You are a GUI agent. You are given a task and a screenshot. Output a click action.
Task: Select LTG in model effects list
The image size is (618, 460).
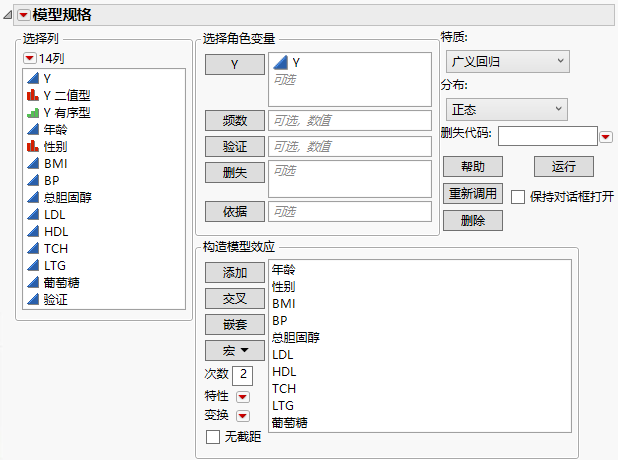click(x=283, y=405)
